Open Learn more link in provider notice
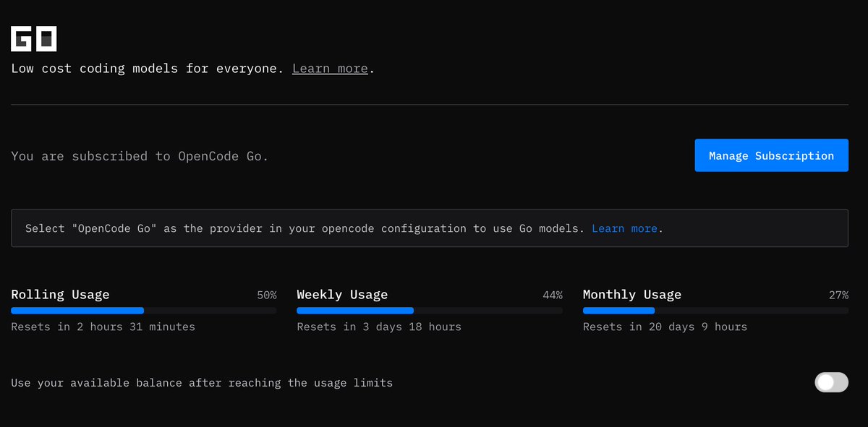Screen dimensions: 868x427 click(624, 228)
